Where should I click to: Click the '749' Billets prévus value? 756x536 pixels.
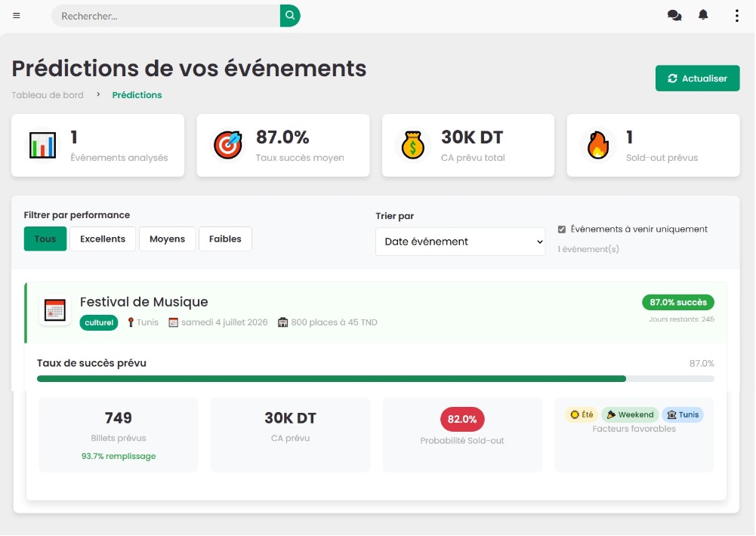118,417
